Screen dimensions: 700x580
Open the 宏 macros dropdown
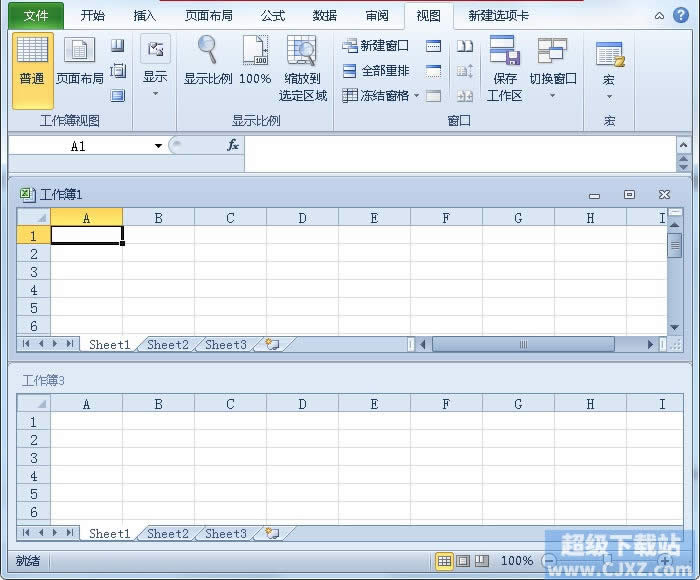(x=609, y=70)
